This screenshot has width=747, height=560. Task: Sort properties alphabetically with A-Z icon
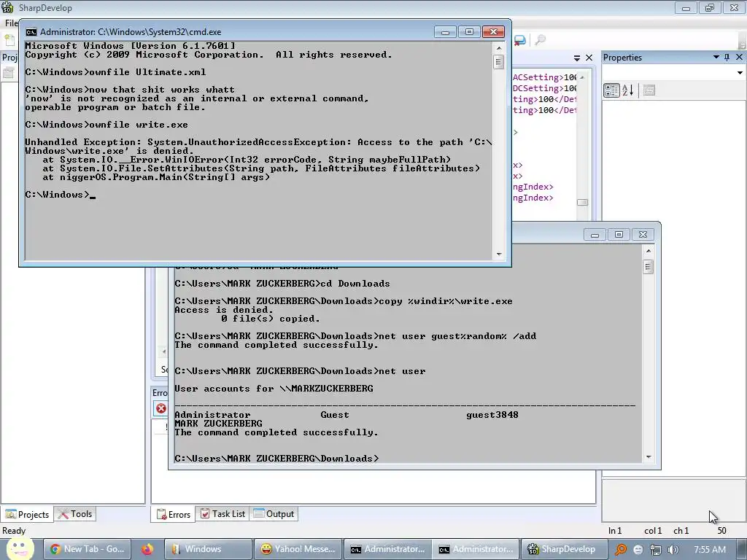click(628, 90)
